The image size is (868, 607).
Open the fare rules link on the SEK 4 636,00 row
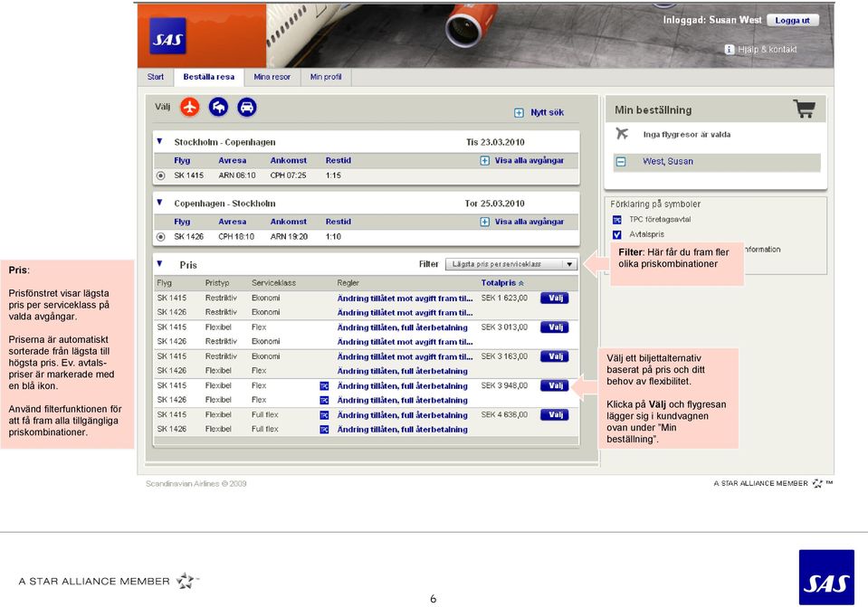coord(403,415)
